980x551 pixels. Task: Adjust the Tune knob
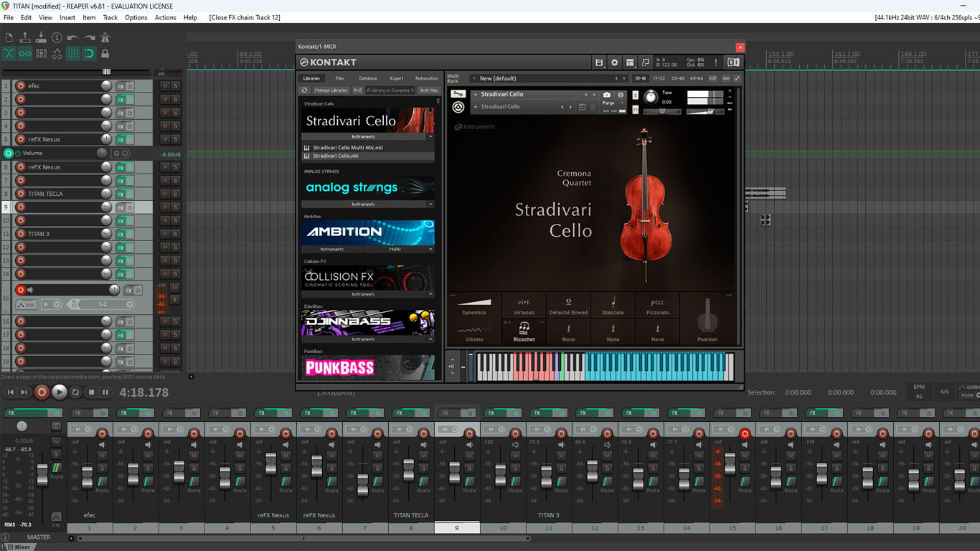click(650, 97)
